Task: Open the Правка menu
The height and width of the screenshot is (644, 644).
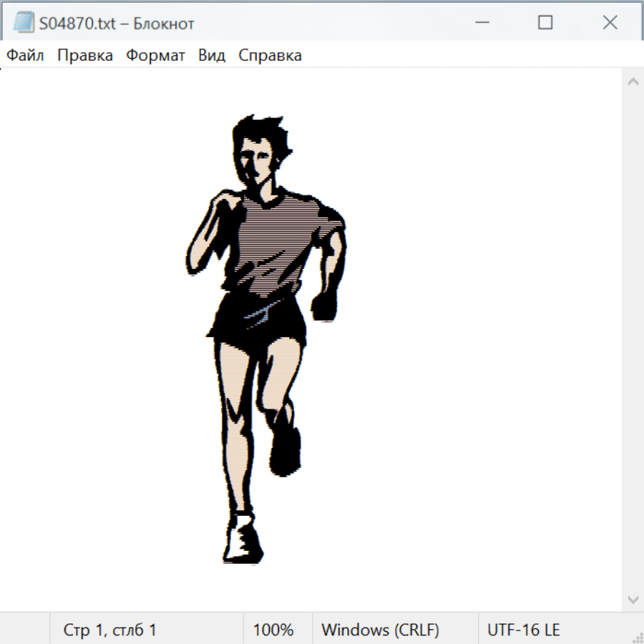Action: [85, 56]
